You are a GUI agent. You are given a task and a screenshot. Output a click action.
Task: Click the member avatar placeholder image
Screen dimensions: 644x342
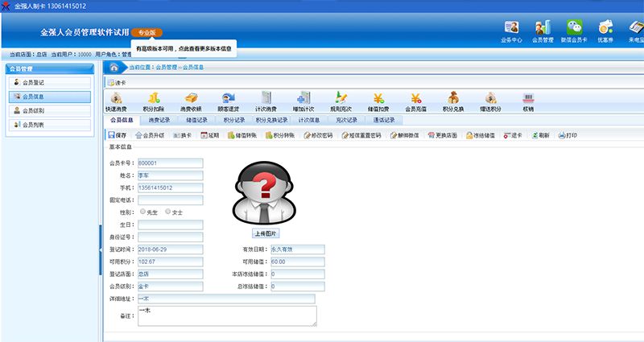265,192
